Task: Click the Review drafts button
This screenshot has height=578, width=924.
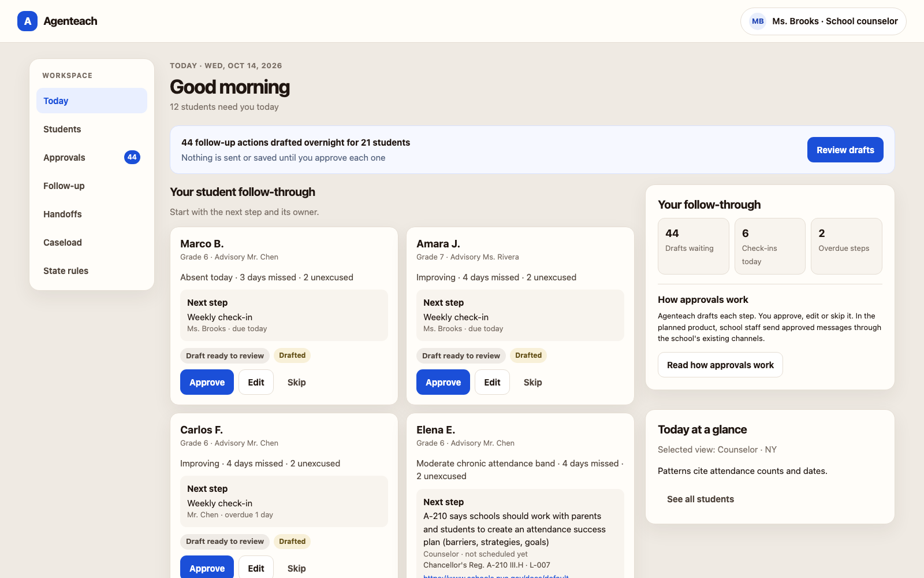Action: pos(845,150)
